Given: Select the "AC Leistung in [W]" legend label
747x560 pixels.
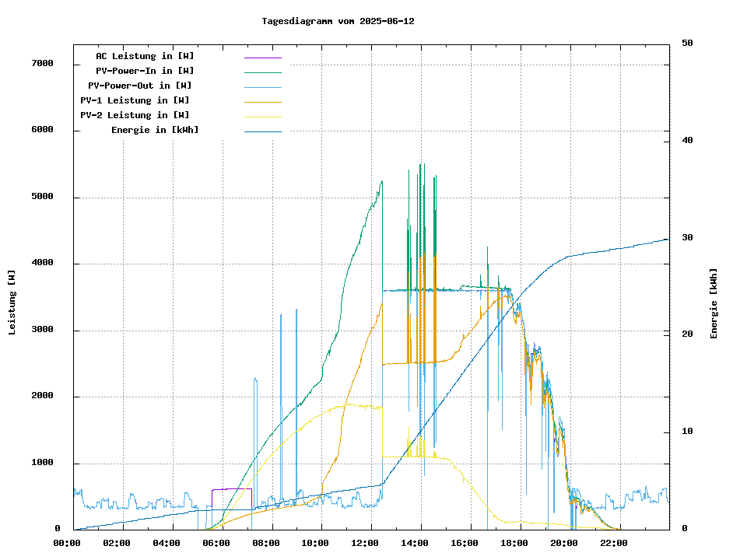Looking at the screenshot, I should click(145, 56).
